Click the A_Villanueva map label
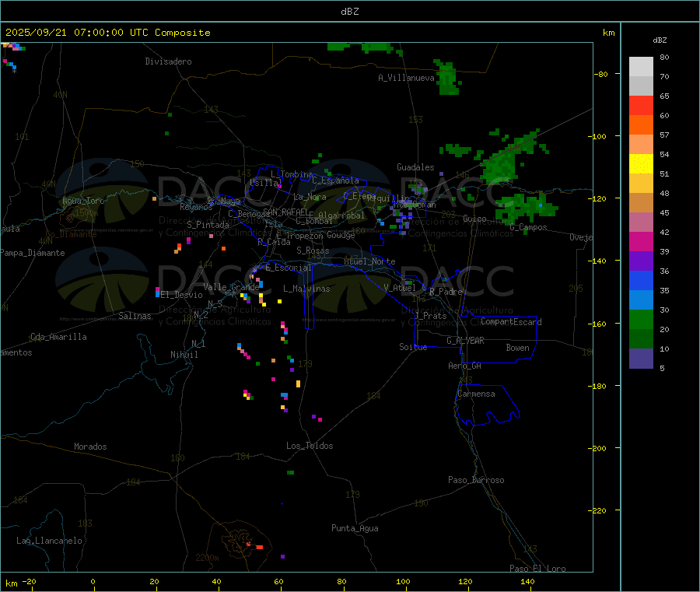Image resolution: width=700 pixels, height=592 pixels. [406, 78]
